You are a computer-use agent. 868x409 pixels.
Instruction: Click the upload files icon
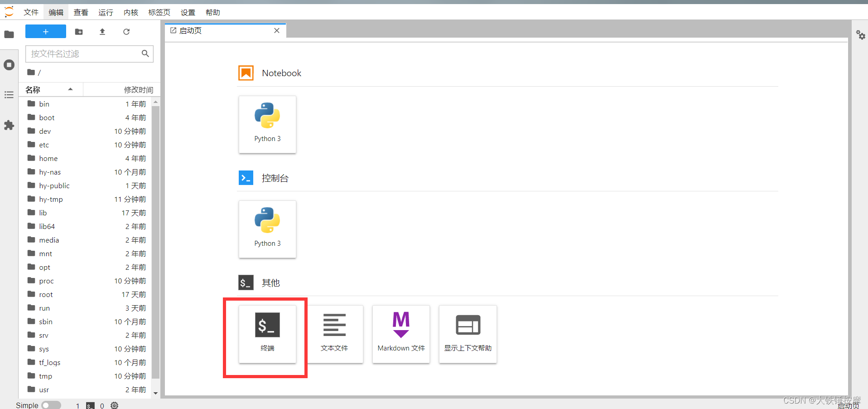[x=102, y=32]
